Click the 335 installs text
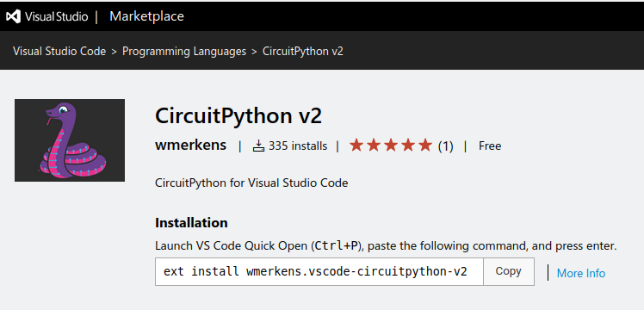Image resolution: width=644 pixels, height=310 pixels. 298,146
